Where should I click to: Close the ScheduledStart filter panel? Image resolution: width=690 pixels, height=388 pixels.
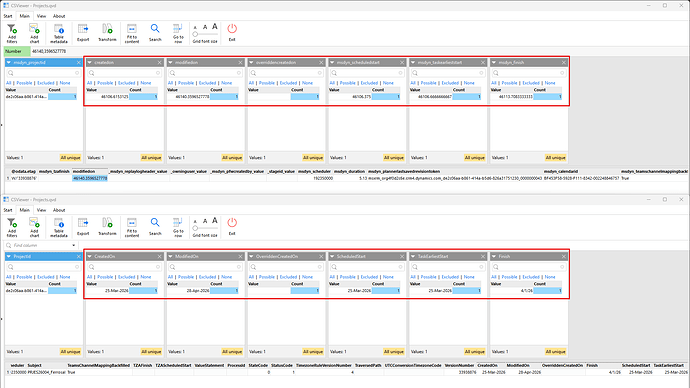coord(402,256)
